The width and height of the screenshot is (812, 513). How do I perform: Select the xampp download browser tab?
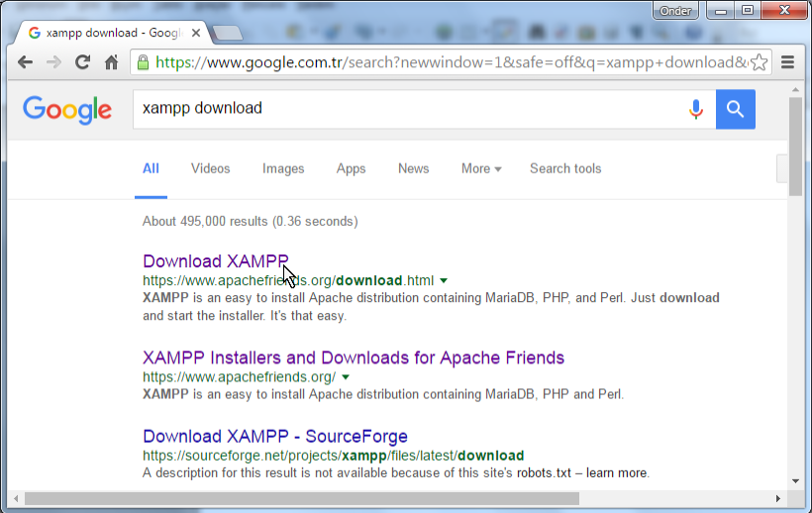tap(111, 33)
